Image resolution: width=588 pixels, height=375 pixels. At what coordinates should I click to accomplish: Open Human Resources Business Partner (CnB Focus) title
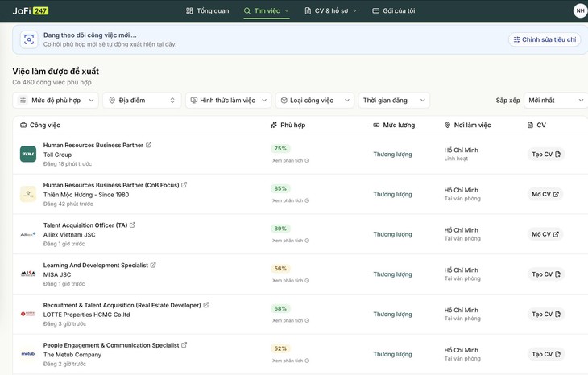(x=111, y=185)
